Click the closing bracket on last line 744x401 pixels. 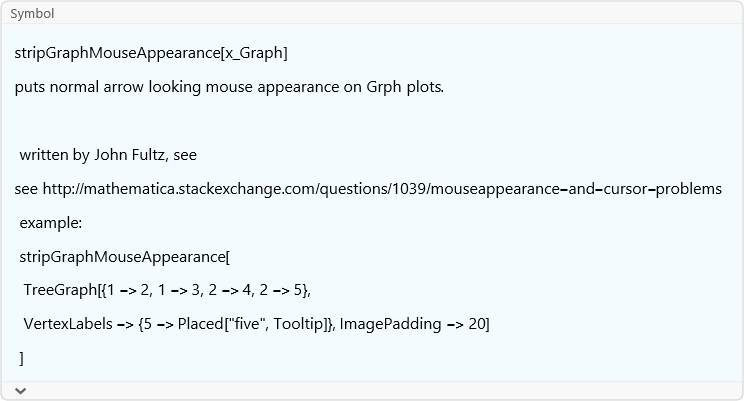pos(22,358)
